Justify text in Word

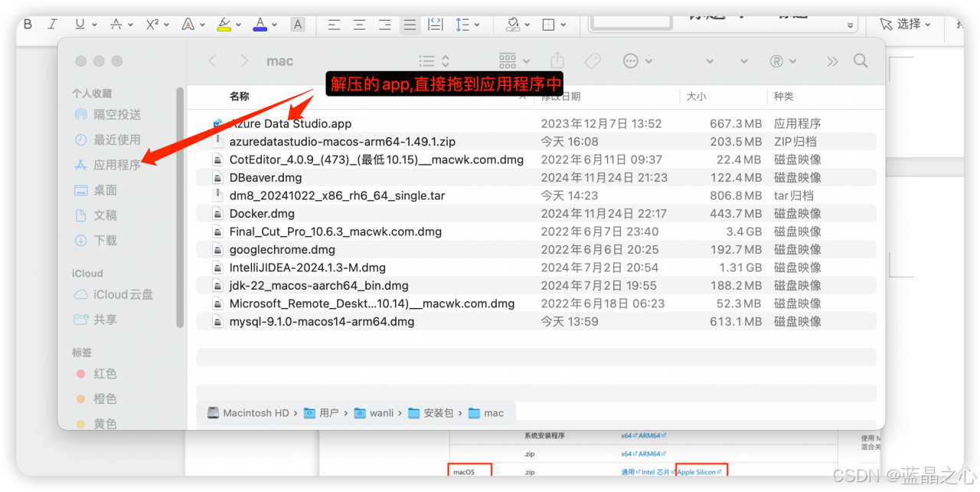coord(410,25)
